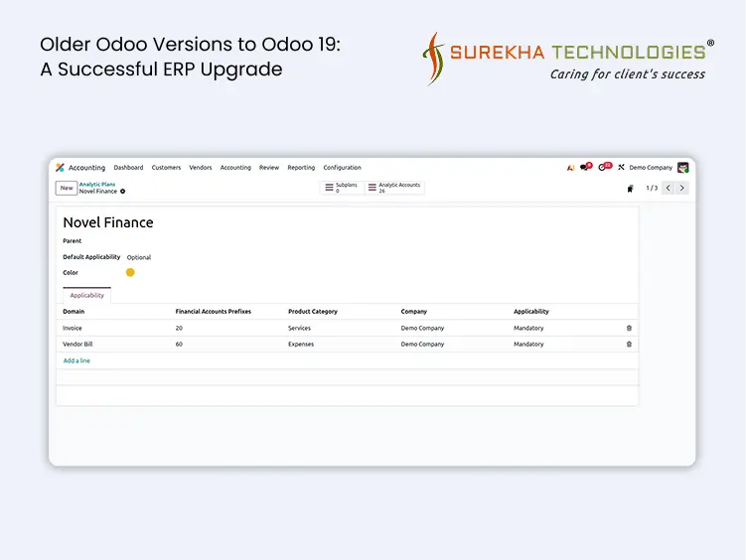746x560 pixels.
Task: Open the Accounting menu item
Action: 235,168
